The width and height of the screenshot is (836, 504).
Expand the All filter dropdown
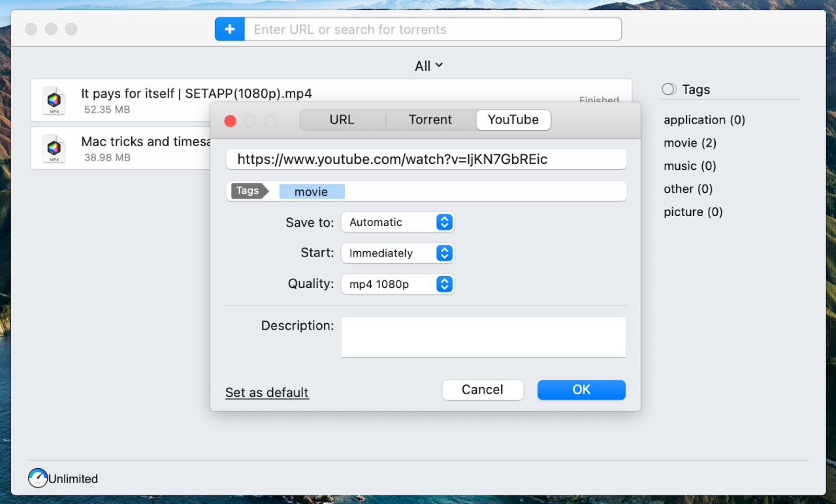point(429,66)
